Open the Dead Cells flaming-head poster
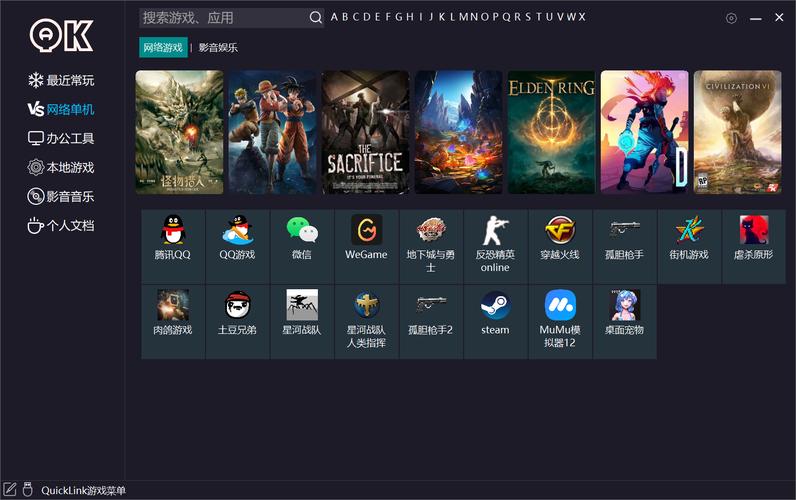 [x=645, y=132]
